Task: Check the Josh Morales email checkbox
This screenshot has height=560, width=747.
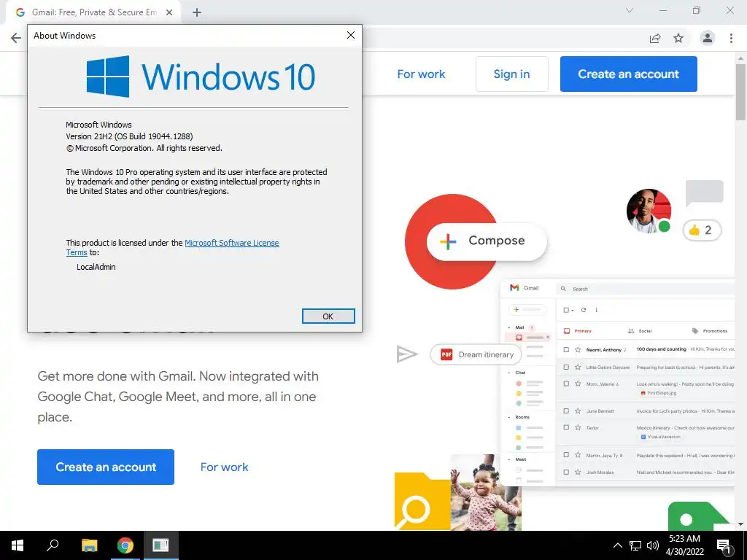Action: (x=566, y=472)
